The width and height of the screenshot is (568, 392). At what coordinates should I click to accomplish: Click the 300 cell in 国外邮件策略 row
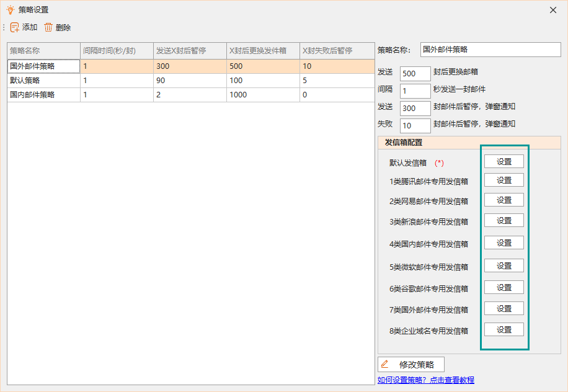pos(190,66)
